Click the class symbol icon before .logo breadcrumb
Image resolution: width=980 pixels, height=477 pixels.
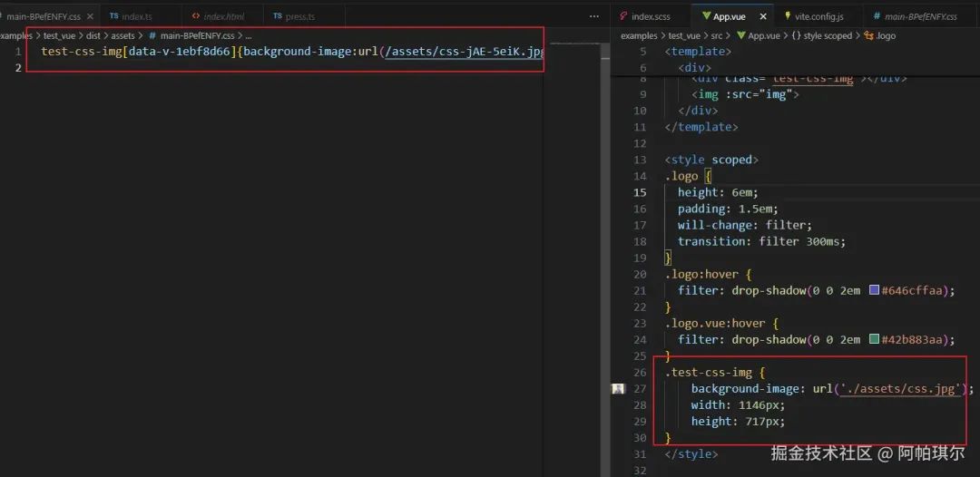(868, 36)
